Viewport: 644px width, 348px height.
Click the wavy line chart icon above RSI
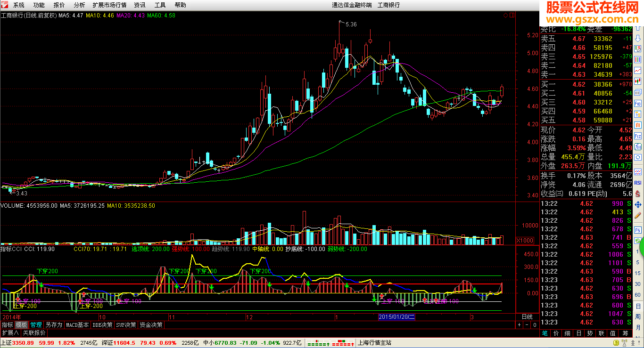[x=637, y=171]
